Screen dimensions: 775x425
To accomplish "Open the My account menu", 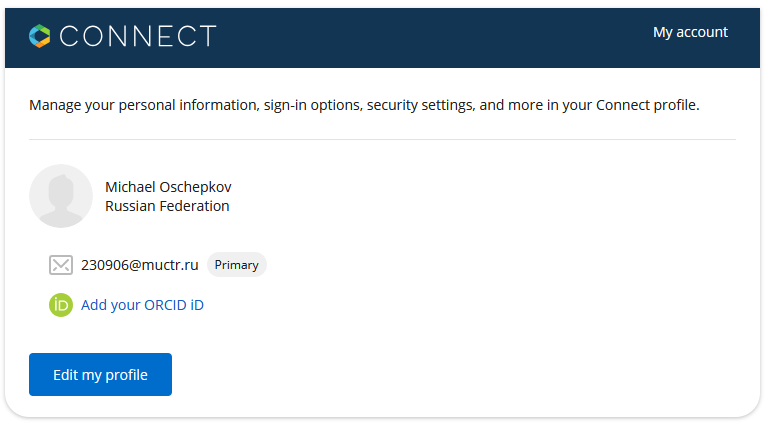I will (x=690, y=32).
